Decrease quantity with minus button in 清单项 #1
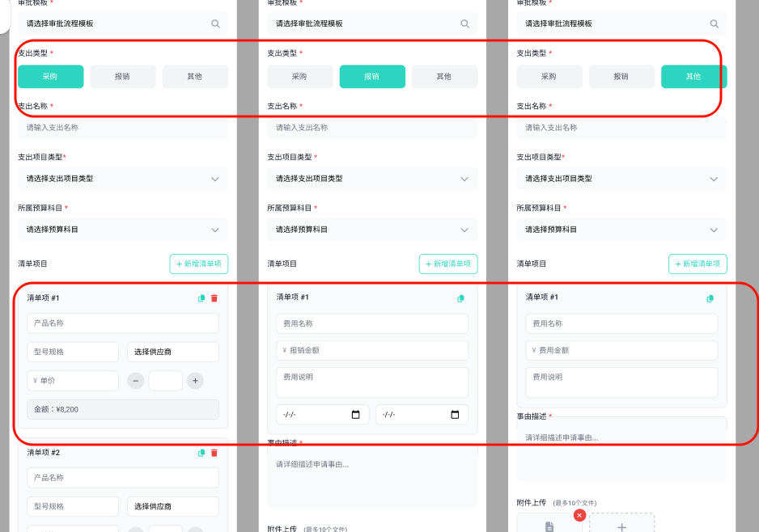 136,381
